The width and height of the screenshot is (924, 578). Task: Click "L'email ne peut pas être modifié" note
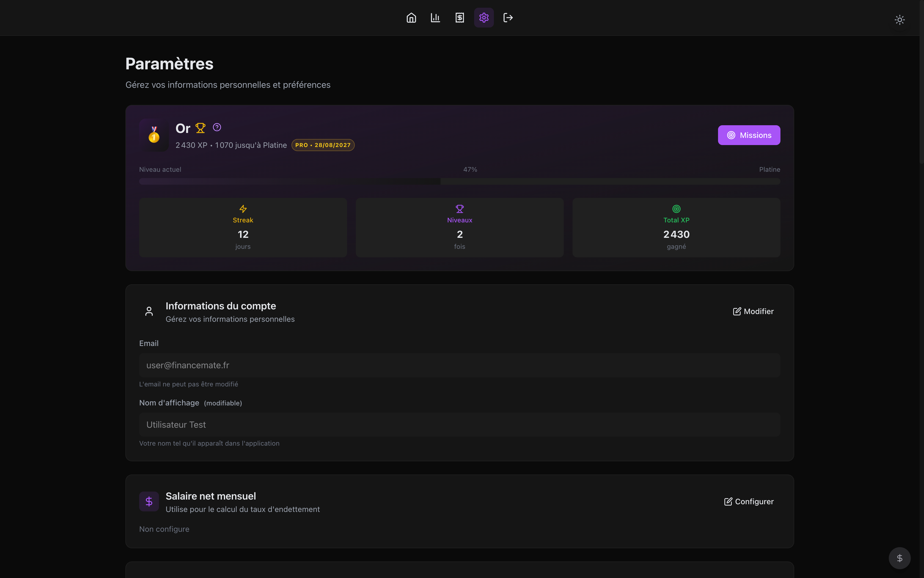coord(189,384)
